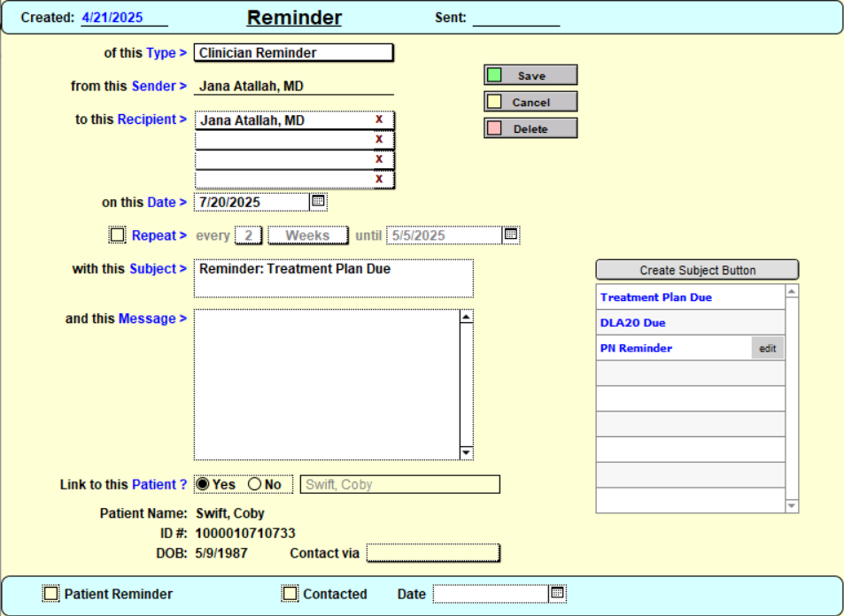Open the Contact via dropdown
Image resolution: width=844 pixels, height=616 pixels.
coord(433,553)
